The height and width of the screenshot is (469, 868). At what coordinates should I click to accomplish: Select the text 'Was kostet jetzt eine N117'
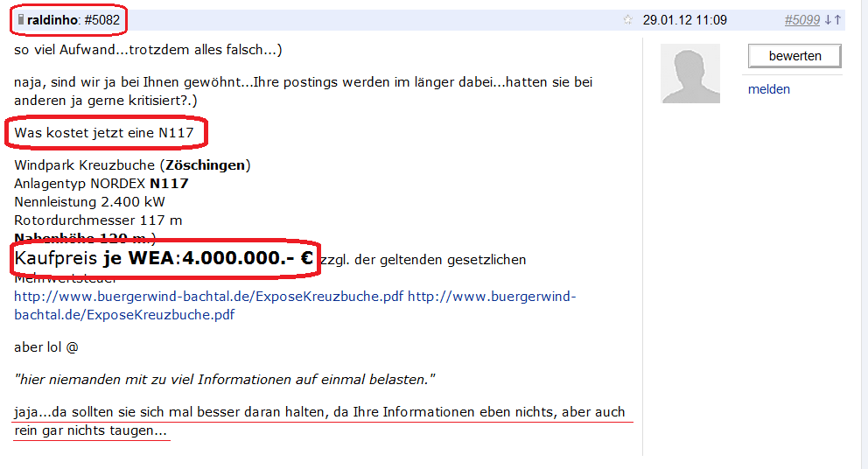(x=104, y=133)
